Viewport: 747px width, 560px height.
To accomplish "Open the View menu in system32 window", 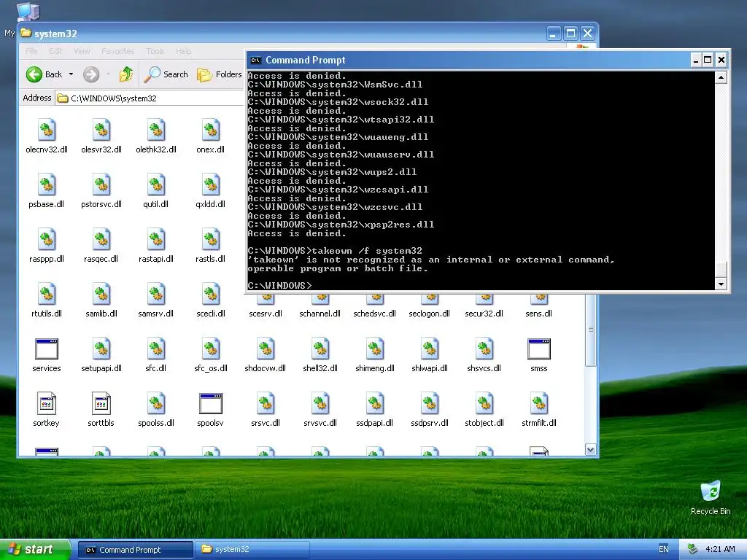I will [x=82, y=51].
